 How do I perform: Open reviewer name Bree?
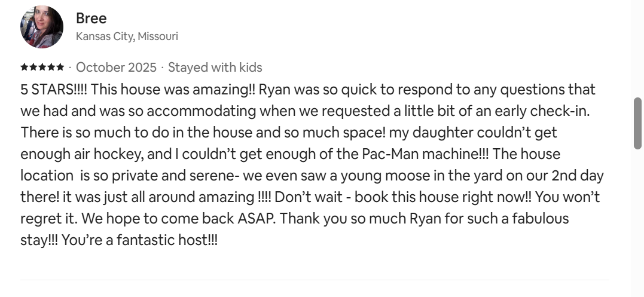91,19
